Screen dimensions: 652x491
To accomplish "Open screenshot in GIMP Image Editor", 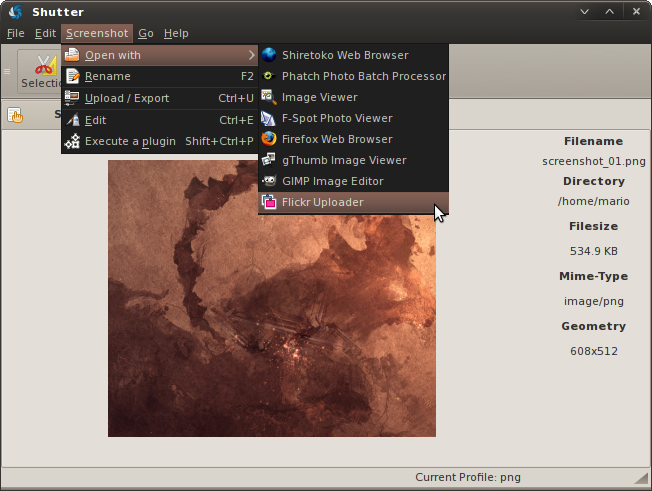I will coord(332,181).
